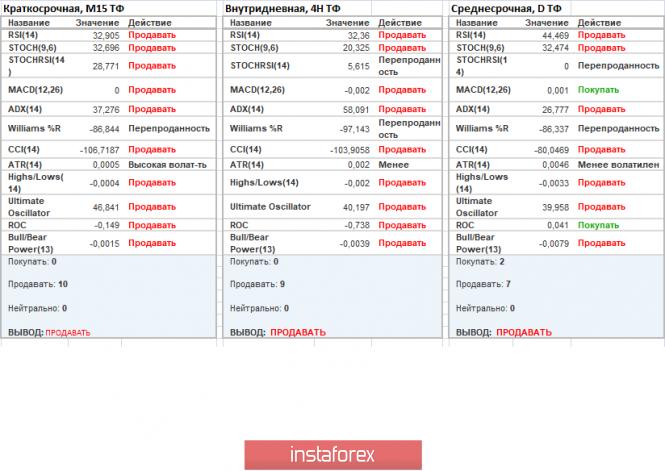
Task: Click green 'Покупать' in MACD row of D table
Action: click(x=598, y=90)
